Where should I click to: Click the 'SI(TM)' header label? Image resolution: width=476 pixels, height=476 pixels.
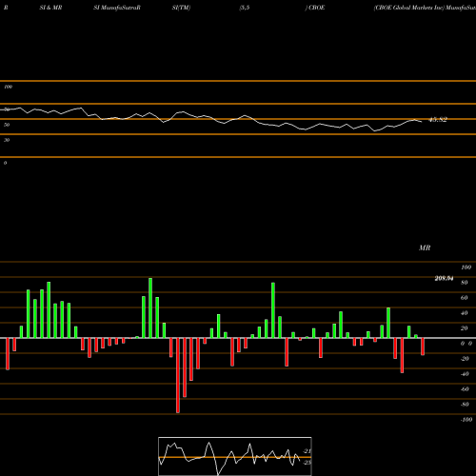click(x=181, y=8)
